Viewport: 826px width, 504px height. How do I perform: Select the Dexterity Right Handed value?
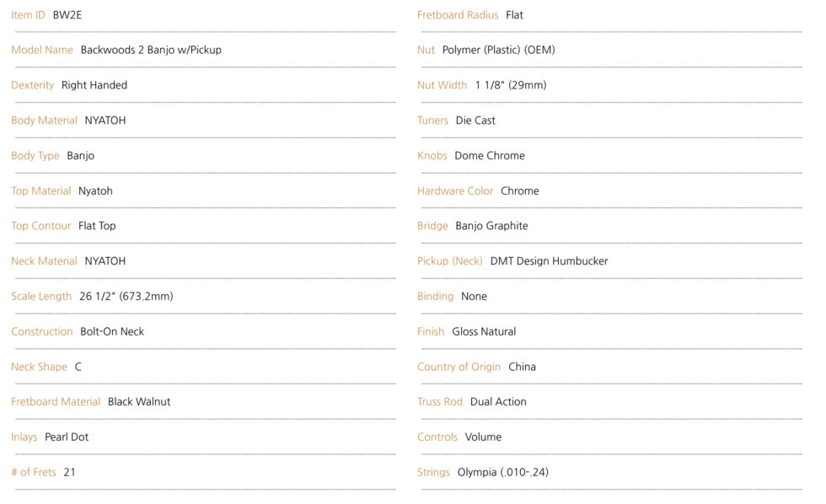[x=94, y=85]
